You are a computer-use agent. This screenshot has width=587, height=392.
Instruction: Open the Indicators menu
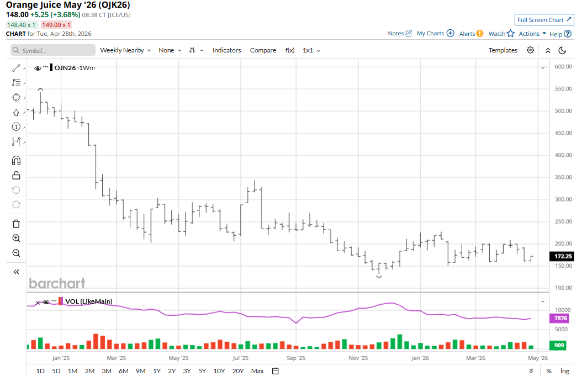(x=226, y=50)
